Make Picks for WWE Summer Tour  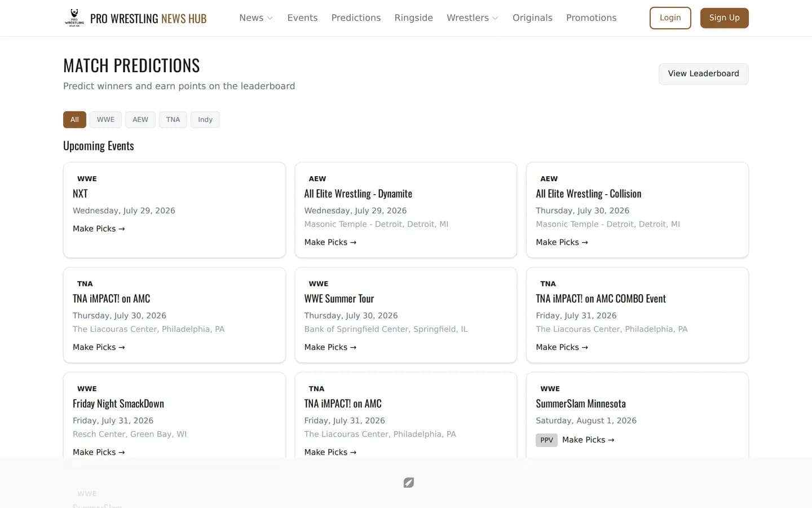click(330, 347)
